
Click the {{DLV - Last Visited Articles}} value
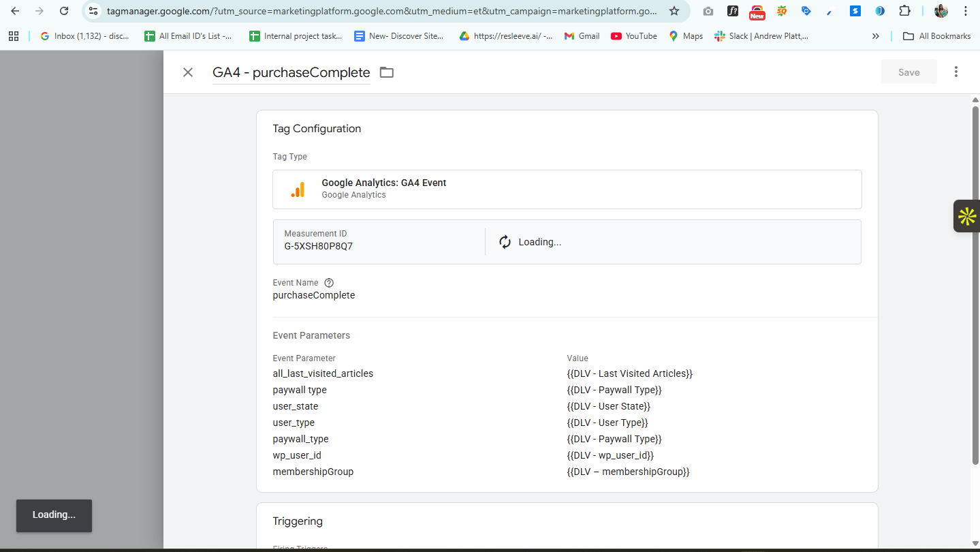[629, 373]
